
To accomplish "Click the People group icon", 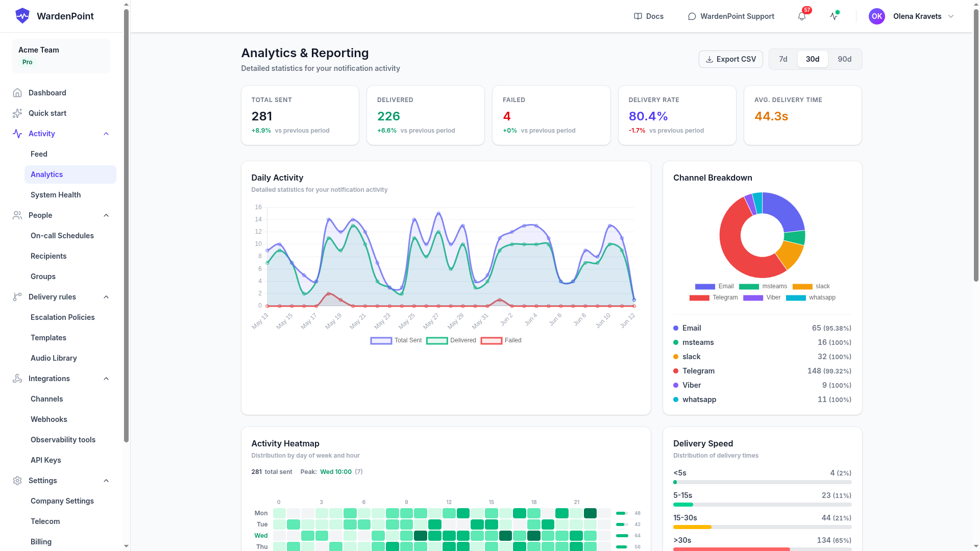I will [17, 215].
